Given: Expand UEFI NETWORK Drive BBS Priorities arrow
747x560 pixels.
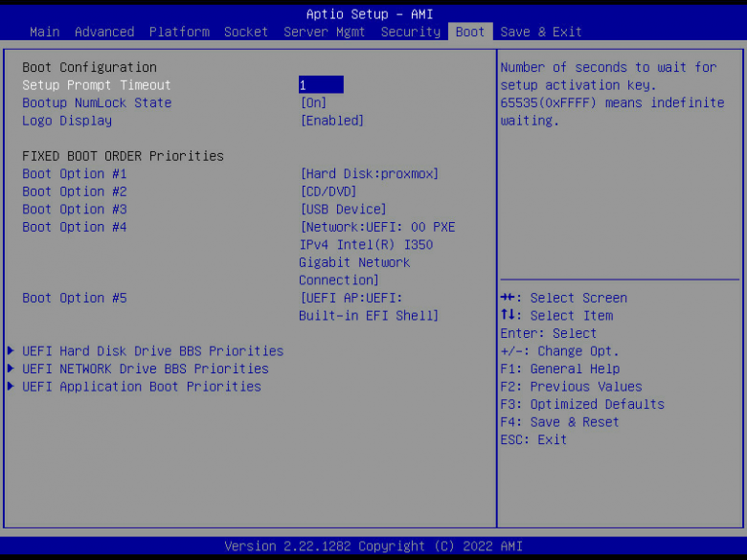Looking at the screenshot, I should coord(11,369).
